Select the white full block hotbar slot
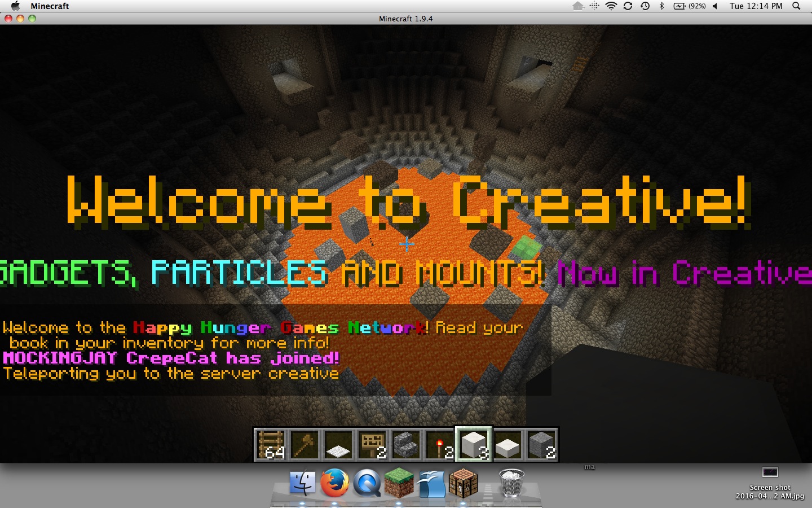 (x=474, y=445)
